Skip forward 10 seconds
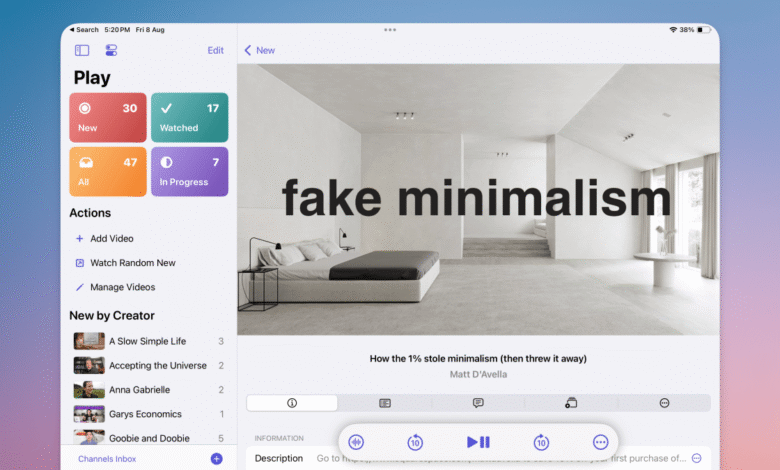The height and width of the screenshot is (470, 780). [541, 442]
